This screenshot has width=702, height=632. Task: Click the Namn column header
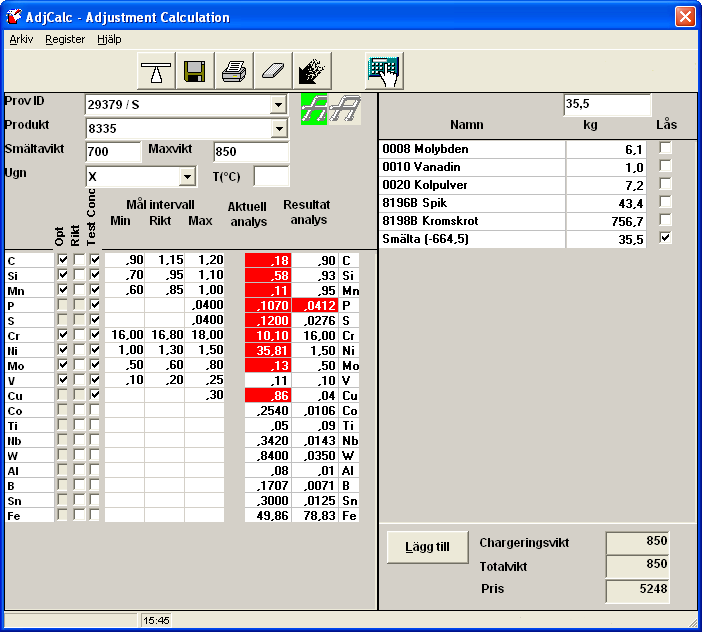[467, 125]
